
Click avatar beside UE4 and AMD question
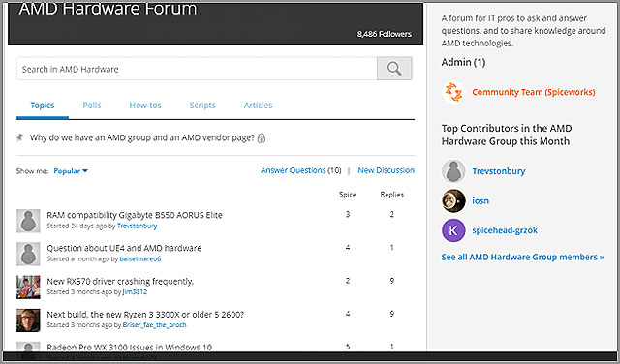click(x=28, y=254)
